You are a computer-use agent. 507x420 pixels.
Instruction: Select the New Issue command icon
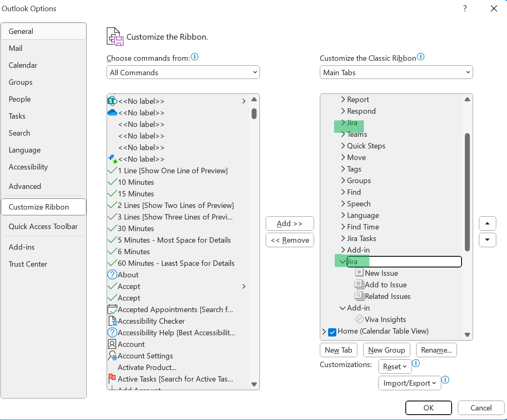[359, 273]
